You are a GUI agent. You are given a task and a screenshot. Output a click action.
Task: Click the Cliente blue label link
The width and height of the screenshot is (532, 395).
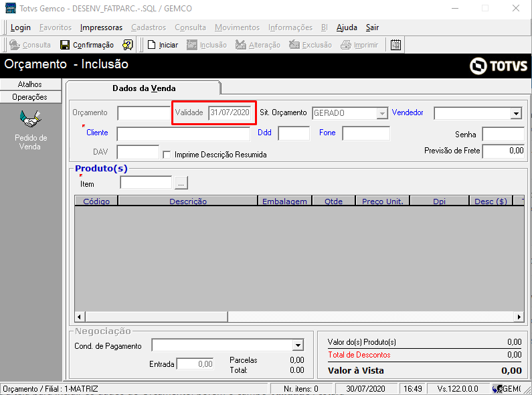(x=97, y=133)
